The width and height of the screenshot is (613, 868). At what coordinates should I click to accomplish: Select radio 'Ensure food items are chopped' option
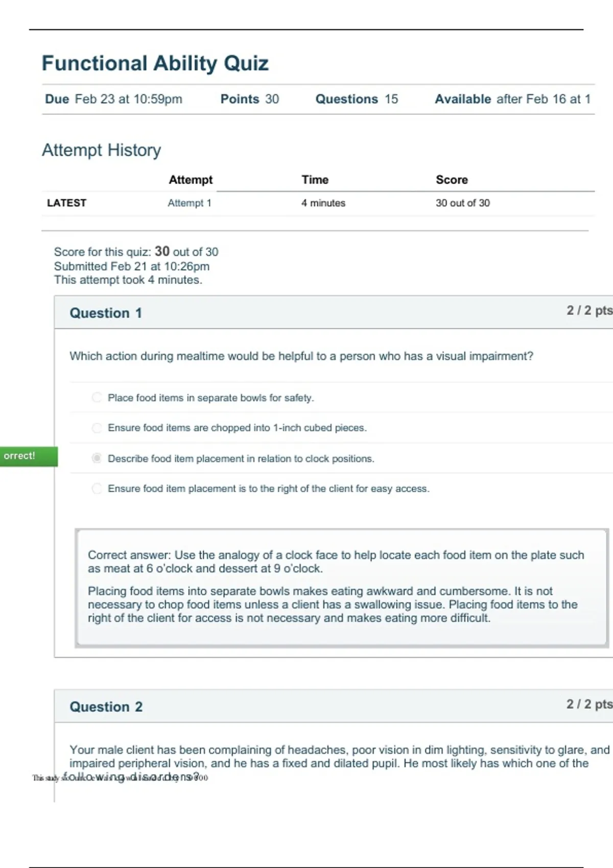(97, 428)
